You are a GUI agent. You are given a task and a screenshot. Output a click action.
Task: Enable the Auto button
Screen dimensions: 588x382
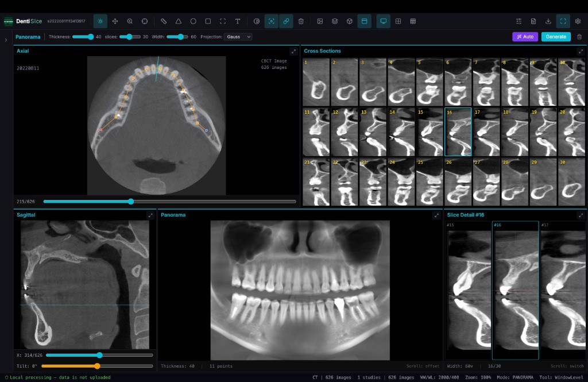pyautogui.click(x=524, y=36)
